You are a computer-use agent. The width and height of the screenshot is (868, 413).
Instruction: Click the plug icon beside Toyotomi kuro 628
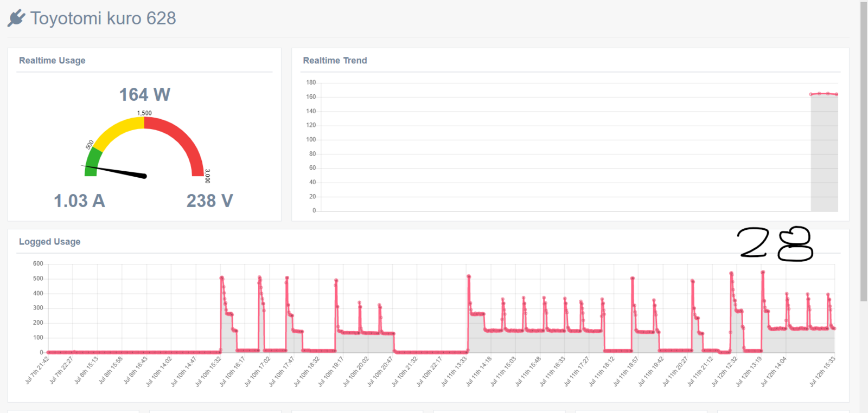16,18
